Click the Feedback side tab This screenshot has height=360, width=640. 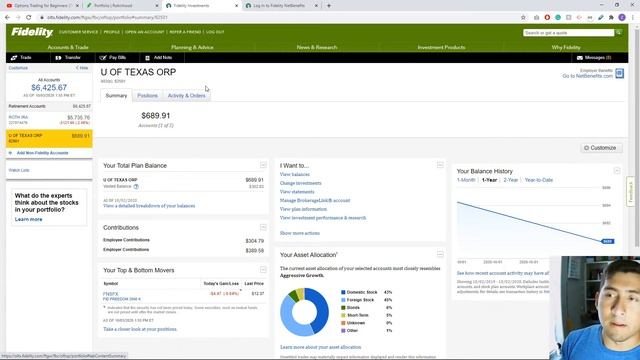[x=631, y=192]
